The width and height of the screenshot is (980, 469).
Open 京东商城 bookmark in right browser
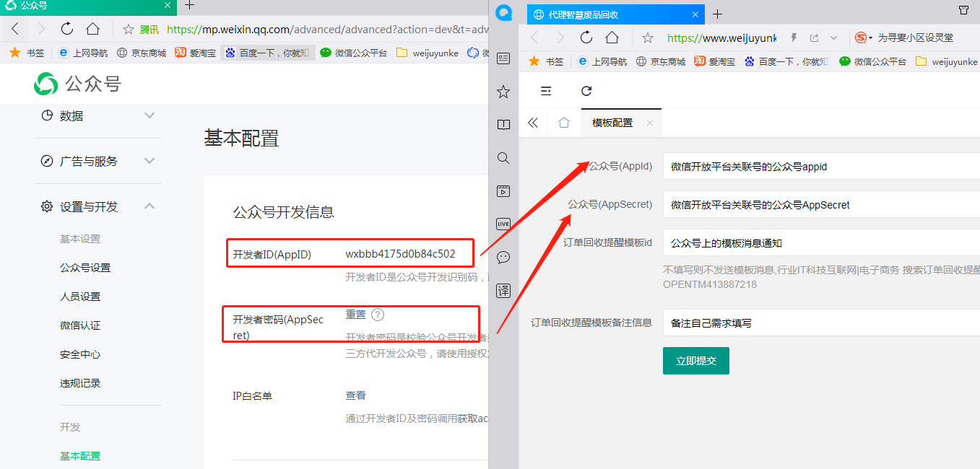point(661,61)
